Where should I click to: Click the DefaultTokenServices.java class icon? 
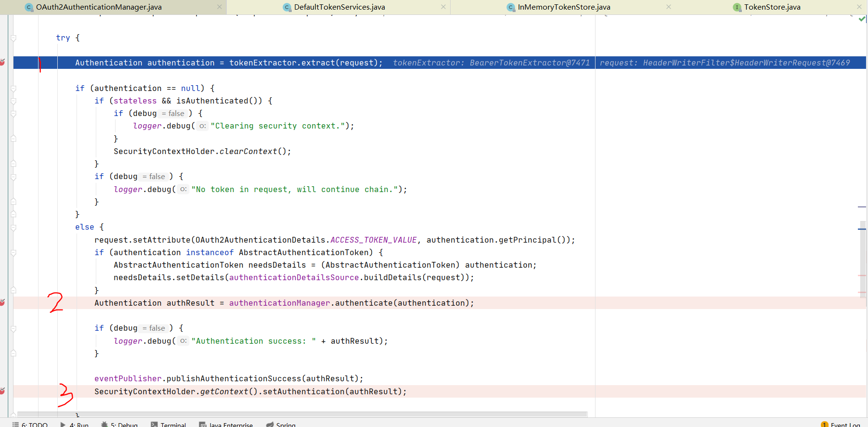(x=287, y=7)
